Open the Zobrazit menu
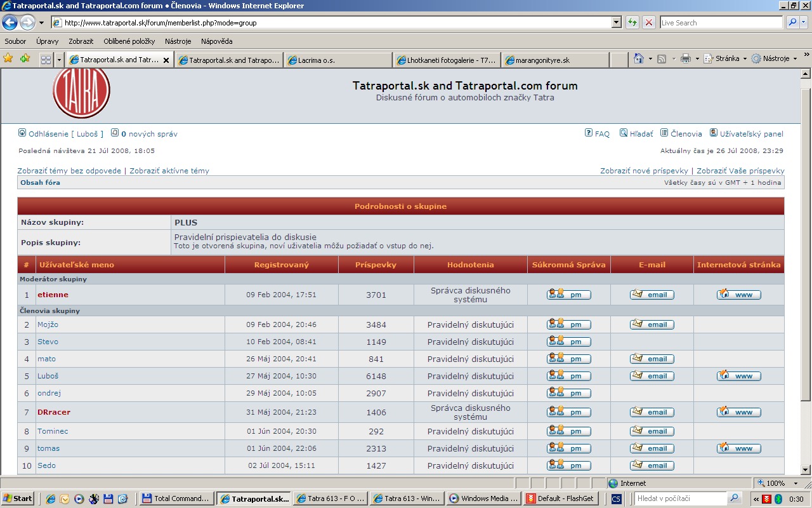 click(x=81, y=41)
